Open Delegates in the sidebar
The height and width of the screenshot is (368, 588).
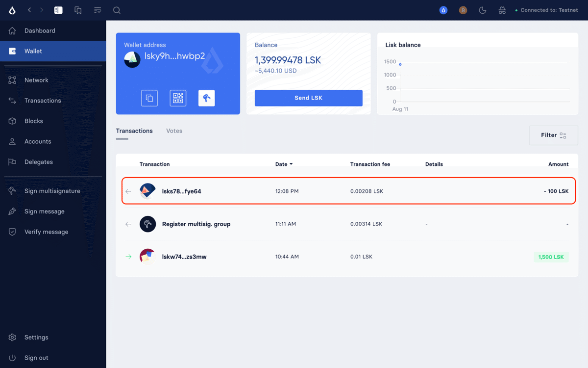(x=53, y=162)
